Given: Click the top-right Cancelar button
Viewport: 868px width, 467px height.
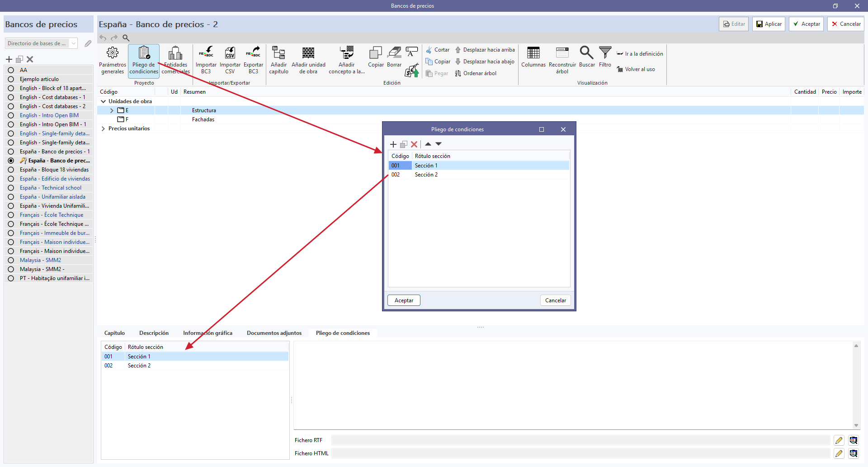Looking at the screenshot, I should click(846, 24).
